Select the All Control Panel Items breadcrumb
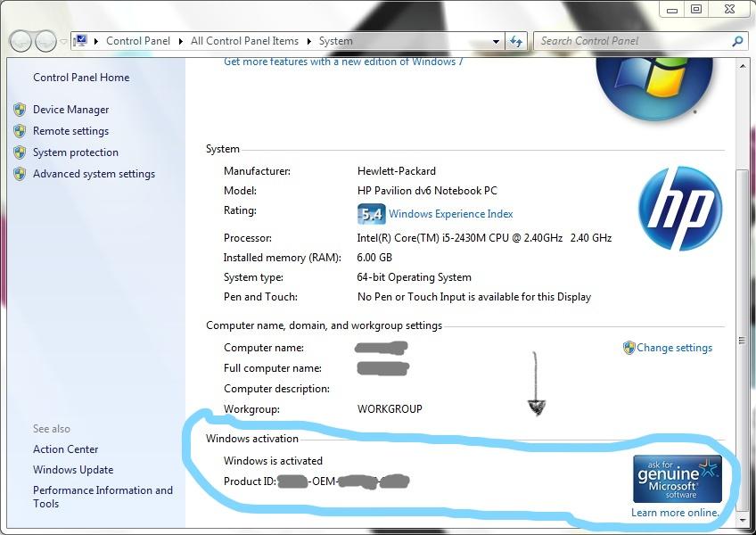 (x=244, y=41)
